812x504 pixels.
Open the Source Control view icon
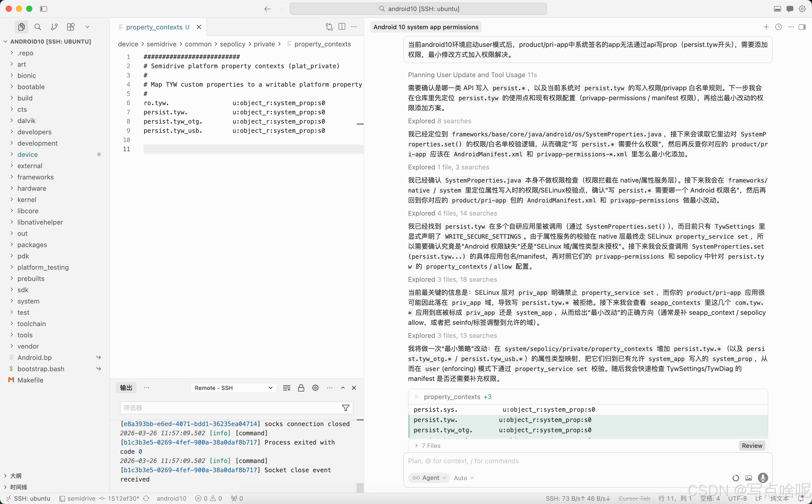[x=54, y=27]
